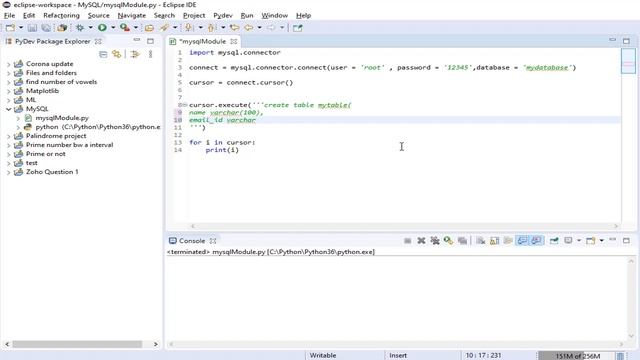The width and height of the screenshot is (640, 360).
Task: Open the External Tools dropdown arrow
Action: (x=136, y=28)
